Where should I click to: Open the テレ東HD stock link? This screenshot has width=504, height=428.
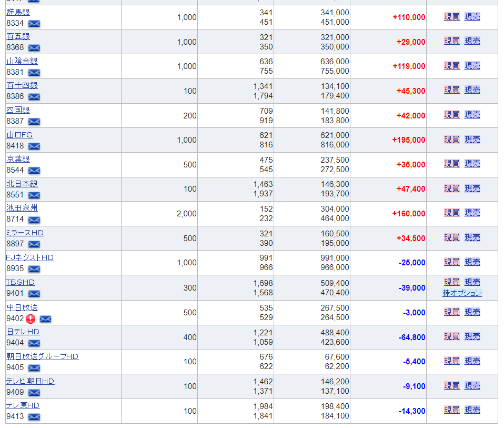[23, 405]
